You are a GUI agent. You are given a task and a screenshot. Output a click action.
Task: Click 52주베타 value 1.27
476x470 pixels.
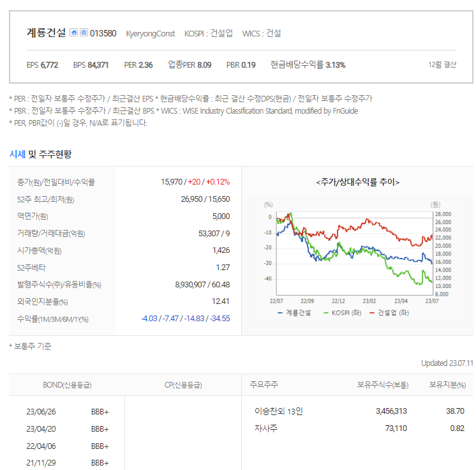tap(223, 268)
